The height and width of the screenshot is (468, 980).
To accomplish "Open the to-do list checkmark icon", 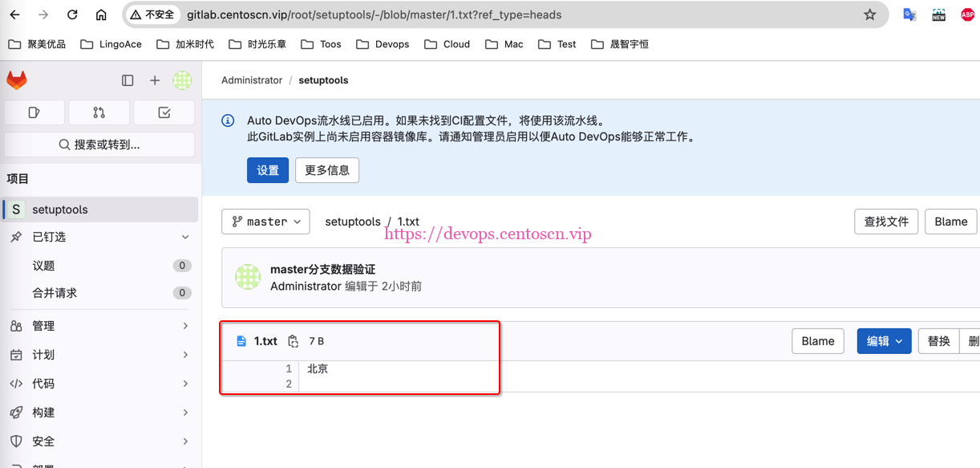I will coord(164,112).
